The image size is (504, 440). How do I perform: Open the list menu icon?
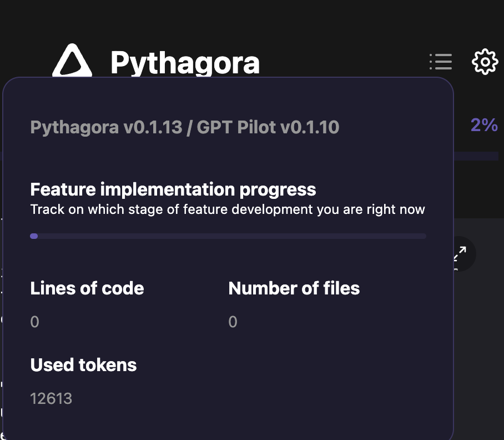pyautogui.click(x=441, y=62)
